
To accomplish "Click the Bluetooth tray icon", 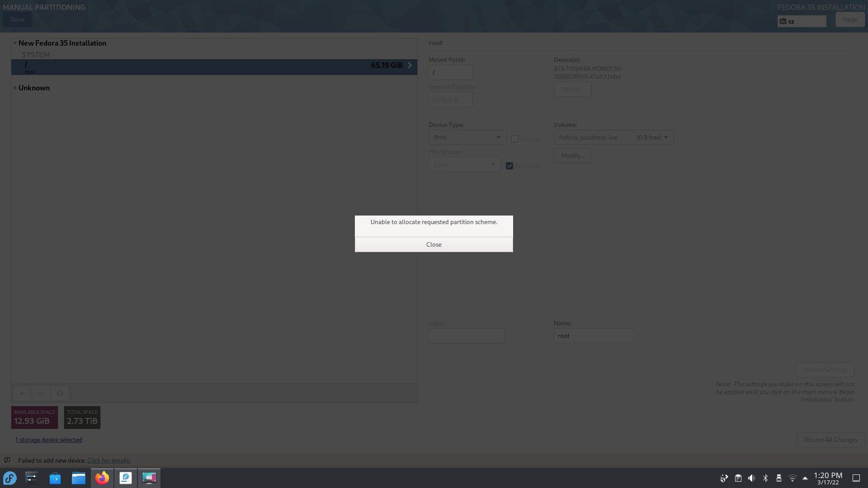I will [765, 478].
